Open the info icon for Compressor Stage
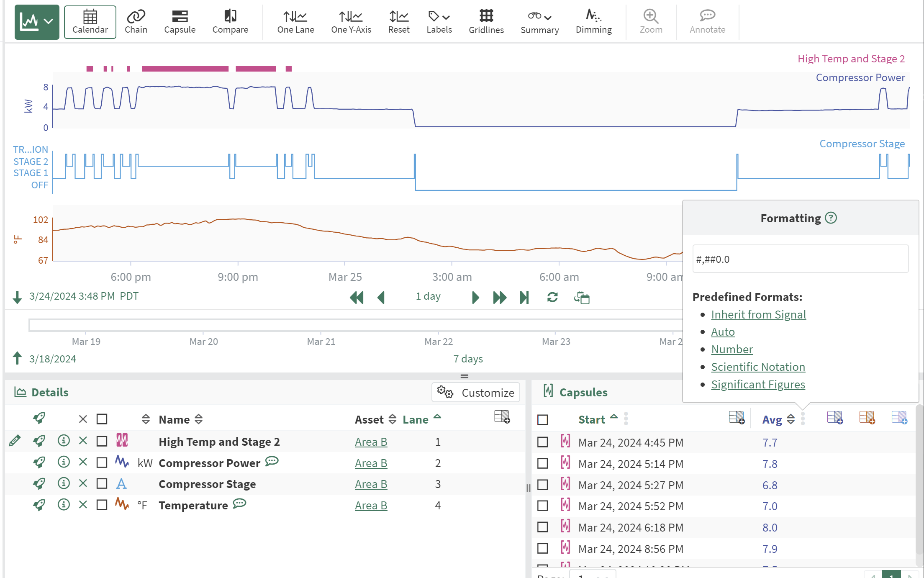Viewport: 924px width, 578px height. pyautogui.click(x=63, y=483)
